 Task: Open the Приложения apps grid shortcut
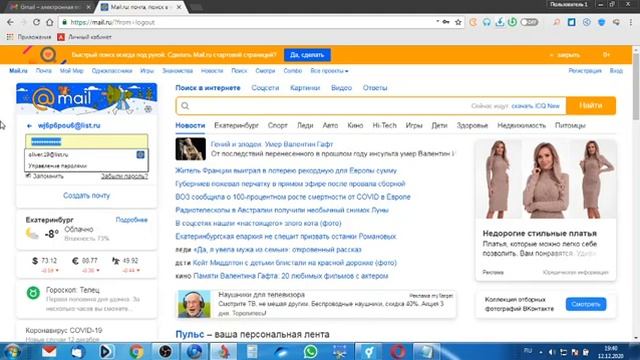[29, 37]
